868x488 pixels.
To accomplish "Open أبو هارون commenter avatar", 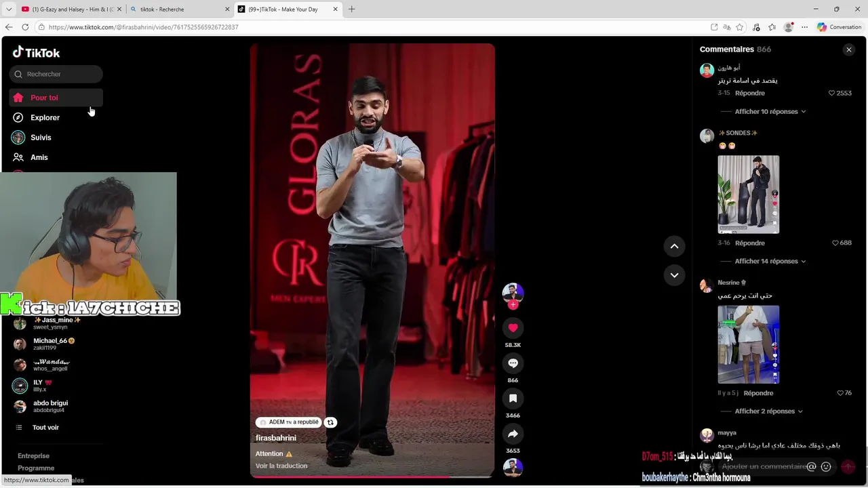I will tap(707, 70).
